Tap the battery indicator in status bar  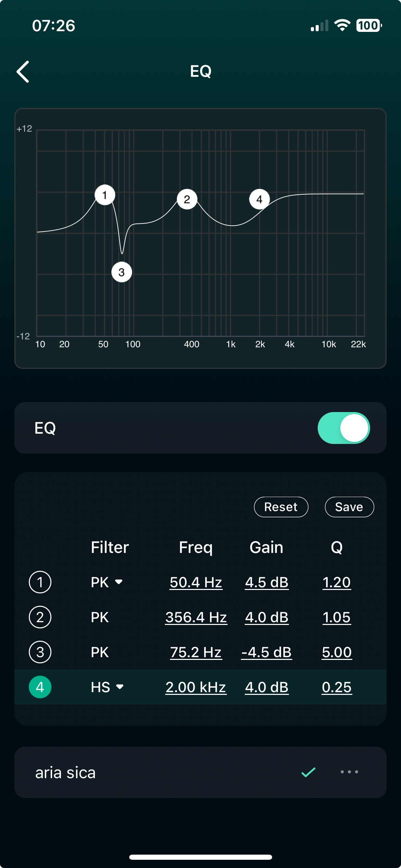[369, 25]
